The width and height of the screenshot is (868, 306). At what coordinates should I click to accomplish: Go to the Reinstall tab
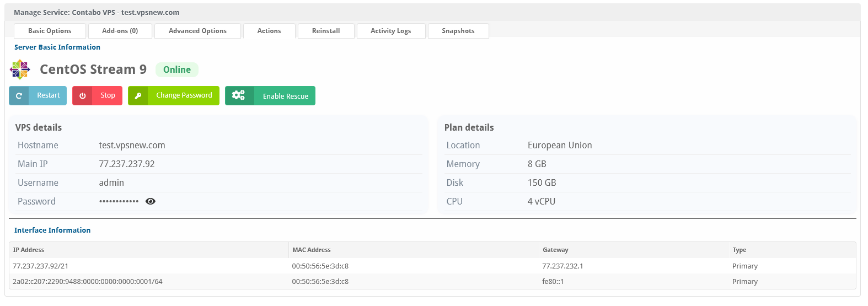pyautogui.click(x=326, y=31)
